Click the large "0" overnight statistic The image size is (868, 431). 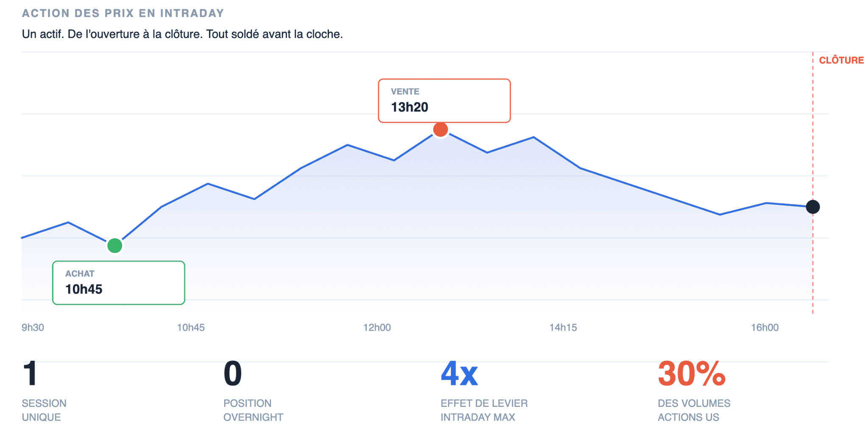[233, 373]
